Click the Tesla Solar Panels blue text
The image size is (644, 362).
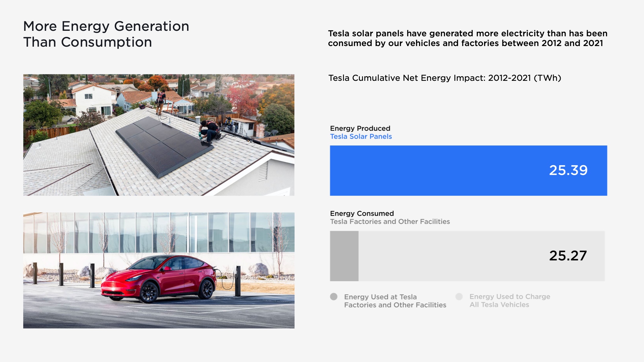pyautogui.click(x=361, y=137)
